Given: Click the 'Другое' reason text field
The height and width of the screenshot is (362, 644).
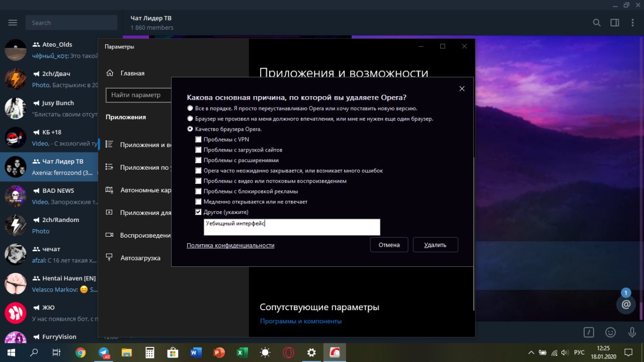Looking at the screenshot, I should point(292,227).
